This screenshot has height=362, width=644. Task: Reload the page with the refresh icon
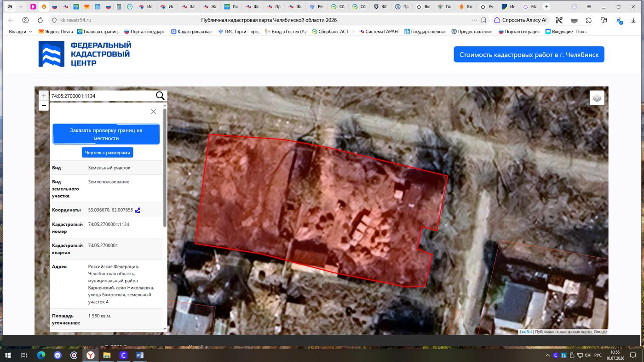point(40,20)
